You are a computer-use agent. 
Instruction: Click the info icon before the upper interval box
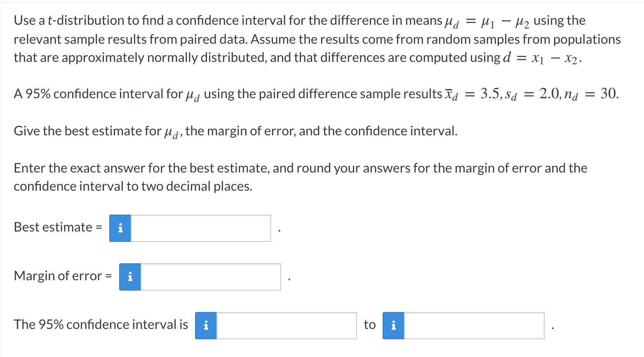pos(393,325)
